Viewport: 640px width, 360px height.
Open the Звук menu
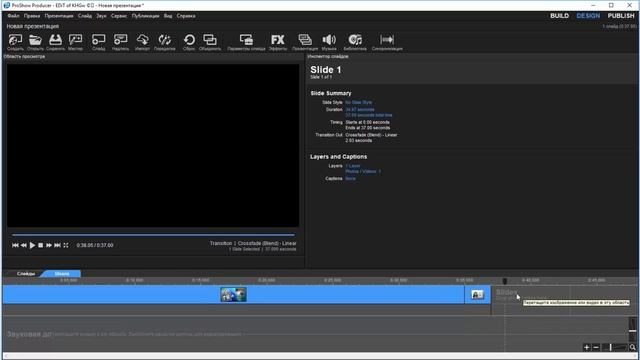101,16
